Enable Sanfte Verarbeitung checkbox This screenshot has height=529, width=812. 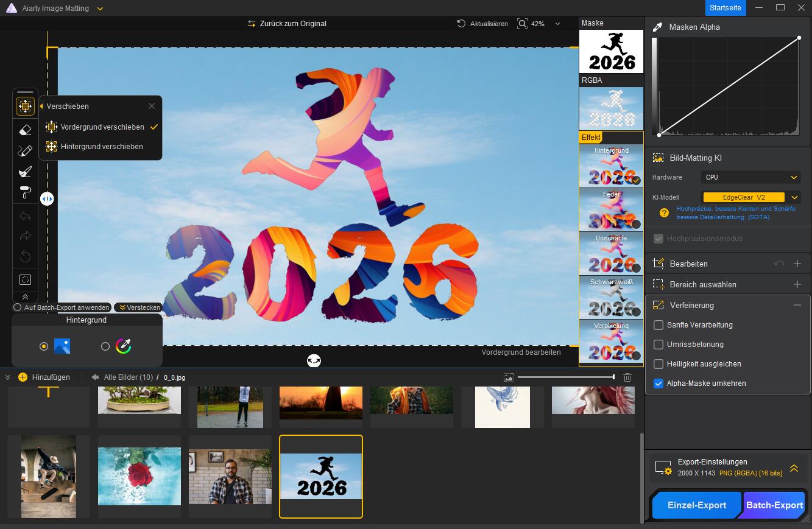pyautogui.click(x=658, y=325)
